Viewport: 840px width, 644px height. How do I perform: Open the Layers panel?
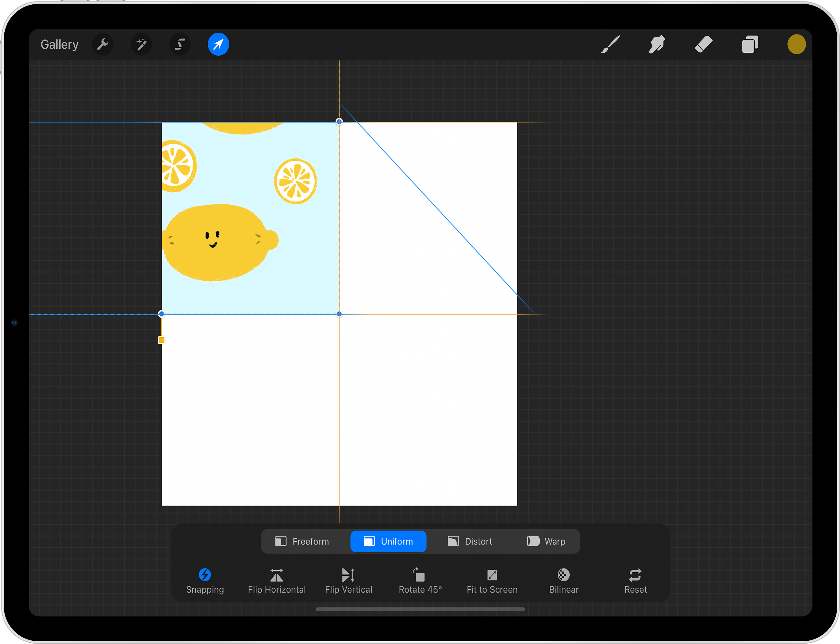(750, 44)
